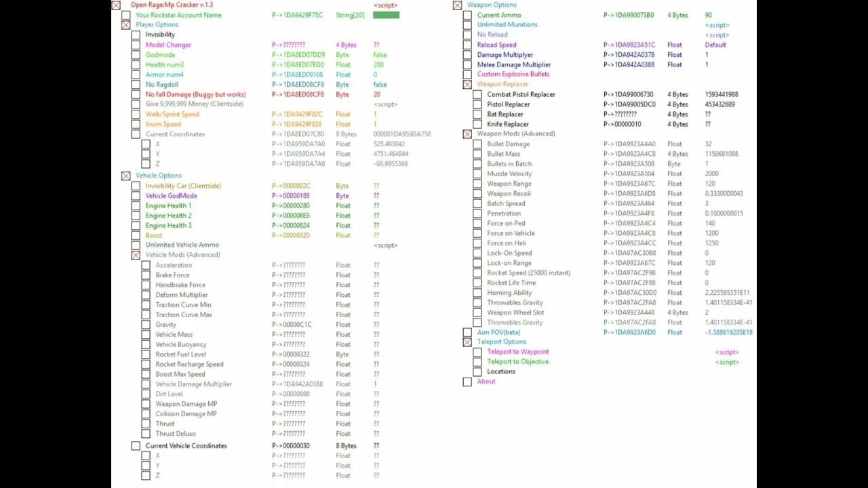Select the Walk/Sprint Speed entry label
868x488 pixels.
[x=172, y=114]
